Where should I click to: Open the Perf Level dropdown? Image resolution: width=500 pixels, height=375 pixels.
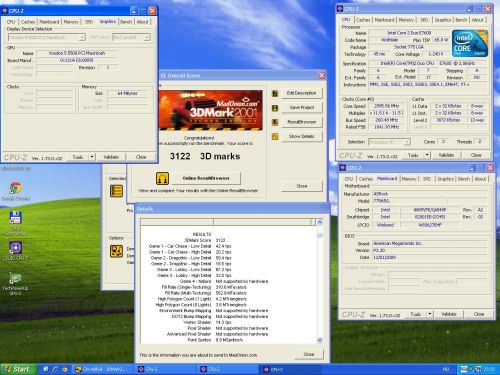131,37
